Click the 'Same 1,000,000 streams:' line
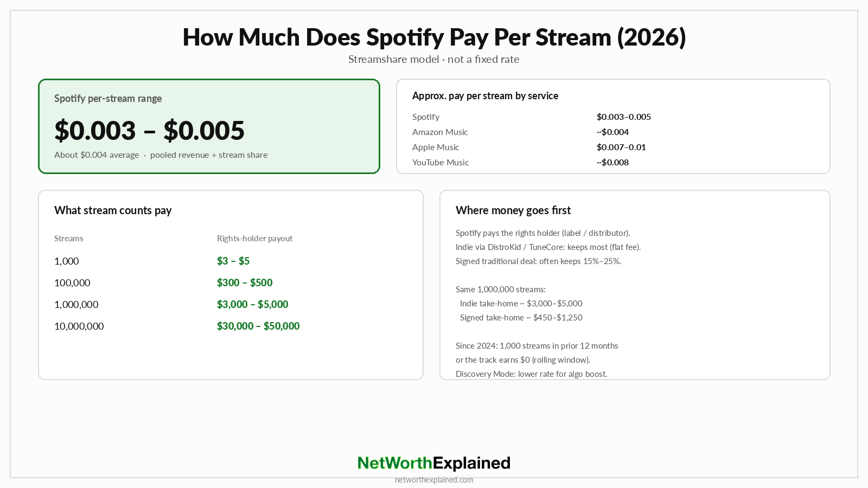Image resolution: width=868 pixels, height=488 pixels. [501, 290]
